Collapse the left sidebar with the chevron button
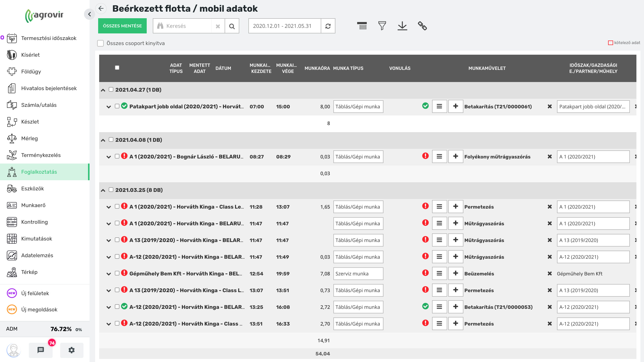 click(89, 14)
